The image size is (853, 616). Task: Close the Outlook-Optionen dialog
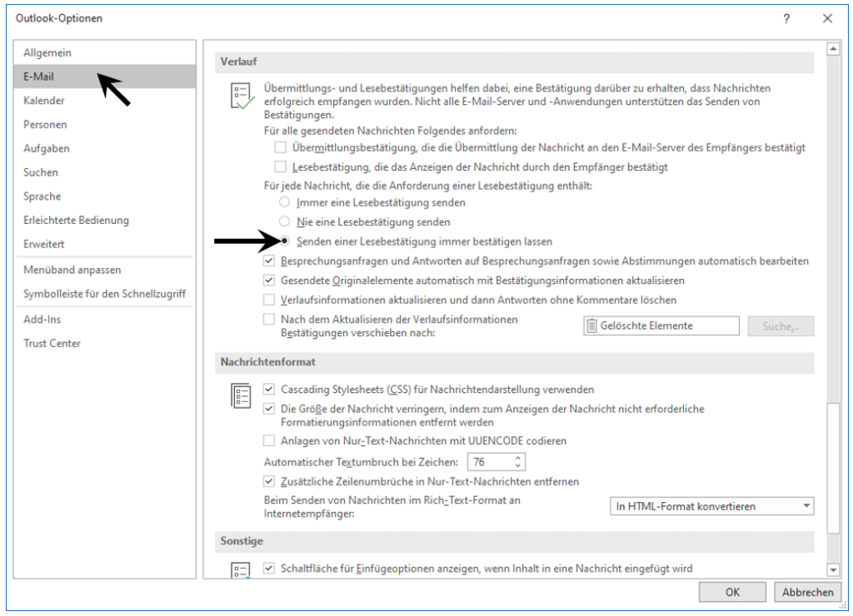pyautogui.click(x=827, y=18)
